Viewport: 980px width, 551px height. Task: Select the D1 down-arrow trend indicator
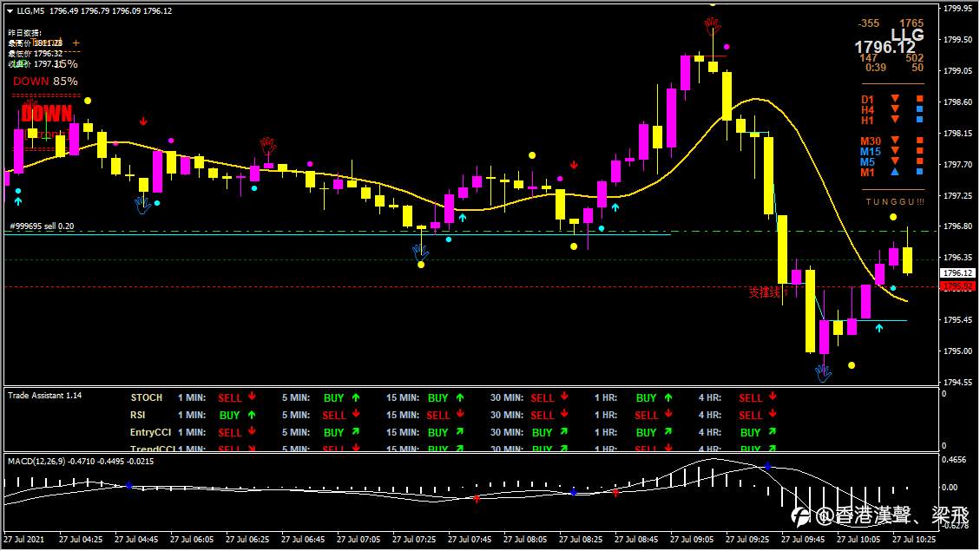(895, 99)
